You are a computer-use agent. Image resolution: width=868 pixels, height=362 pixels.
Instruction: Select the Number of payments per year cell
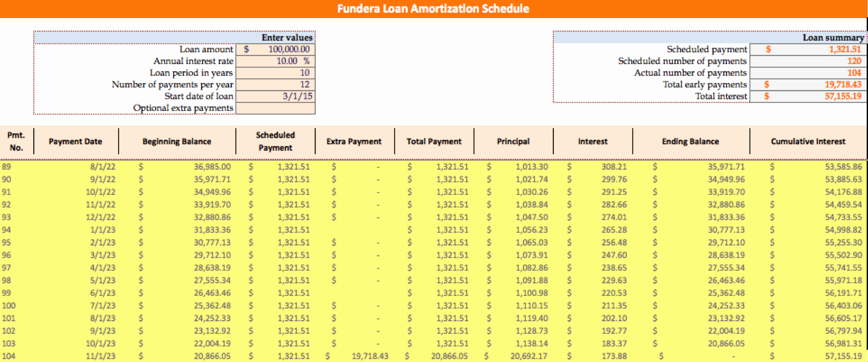tap(275, 84)
